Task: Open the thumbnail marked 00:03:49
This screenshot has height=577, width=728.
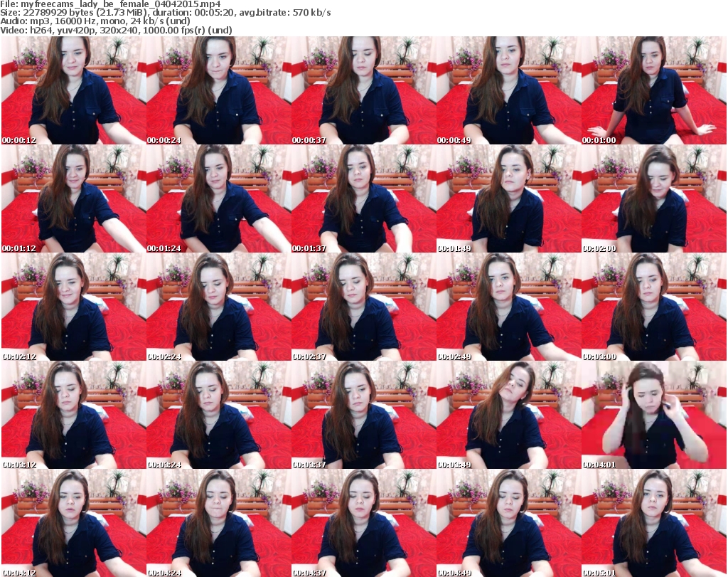Action: tap(508, 415)
